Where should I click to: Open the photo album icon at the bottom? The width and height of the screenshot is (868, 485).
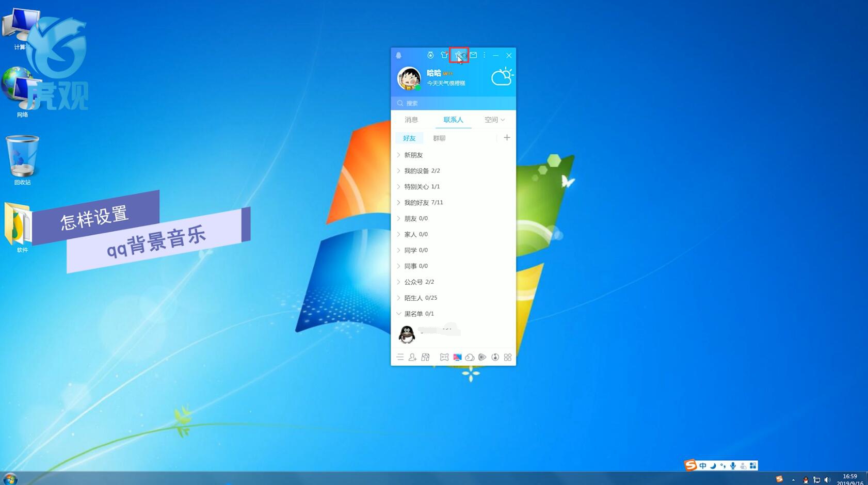pyautogui.click(x=425, y=357)
